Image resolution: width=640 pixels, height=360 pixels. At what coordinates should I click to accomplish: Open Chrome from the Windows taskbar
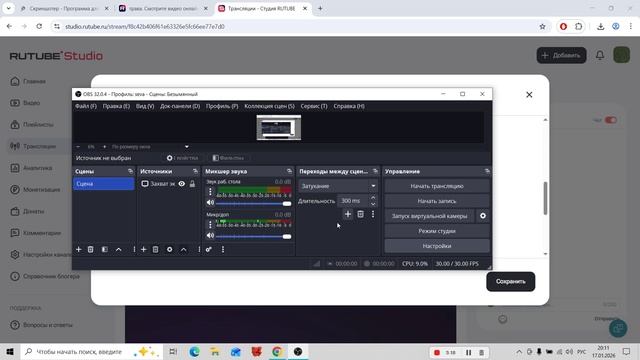pyautogui.click(x=277, y=351)
